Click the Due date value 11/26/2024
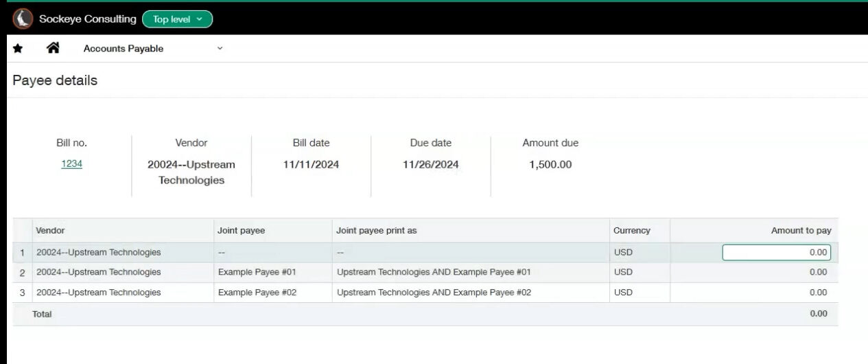This screenshot has width=868, height=364. pyautogui.click(x=431, y=165)
